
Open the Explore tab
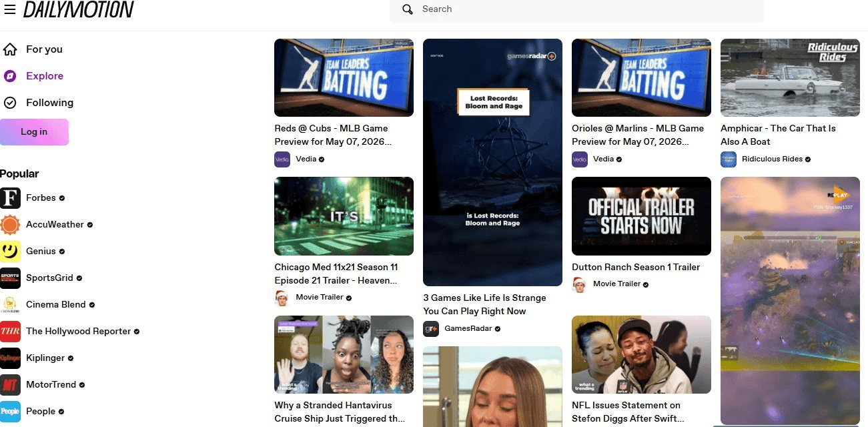pos(45,76)
